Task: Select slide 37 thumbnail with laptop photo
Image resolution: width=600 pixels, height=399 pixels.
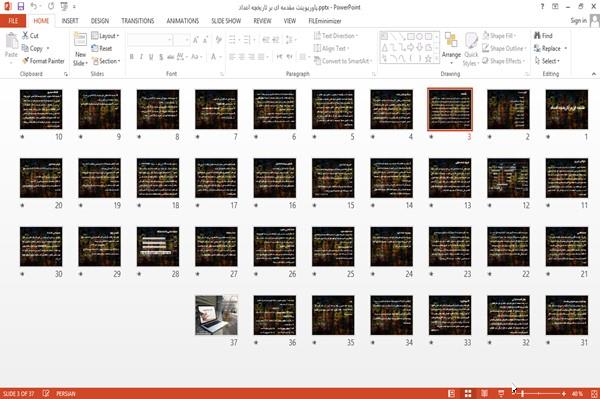Action: point(216,315)
